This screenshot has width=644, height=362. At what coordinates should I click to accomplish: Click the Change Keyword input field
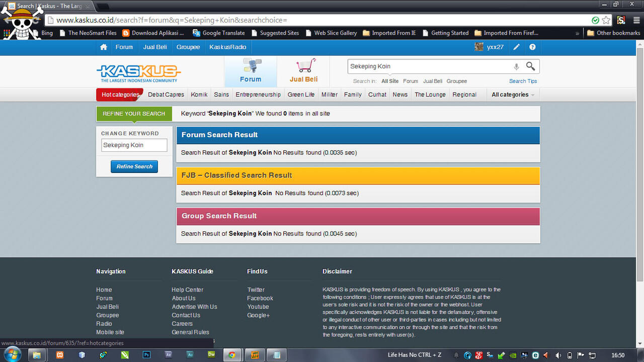tap(134, 145)
